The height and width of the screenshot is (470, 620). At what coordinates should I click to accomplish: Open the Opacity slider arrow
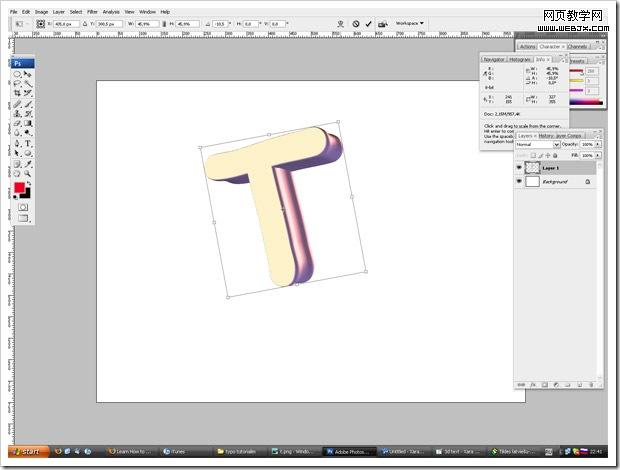pos(598,145)
